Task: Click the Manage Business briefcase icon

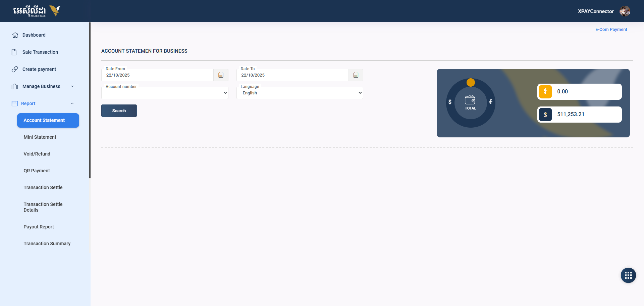Action: click(15, 86)
